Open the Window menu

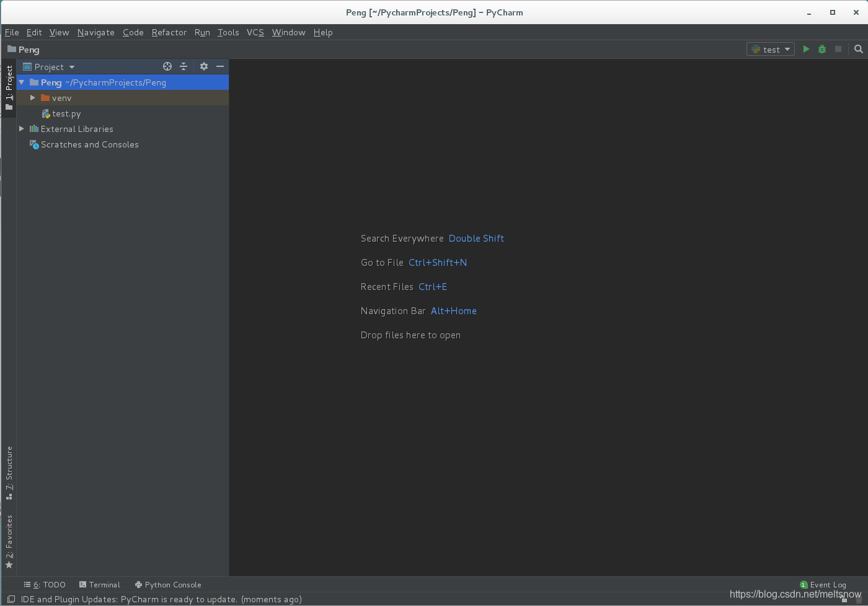tap(289, 32)
